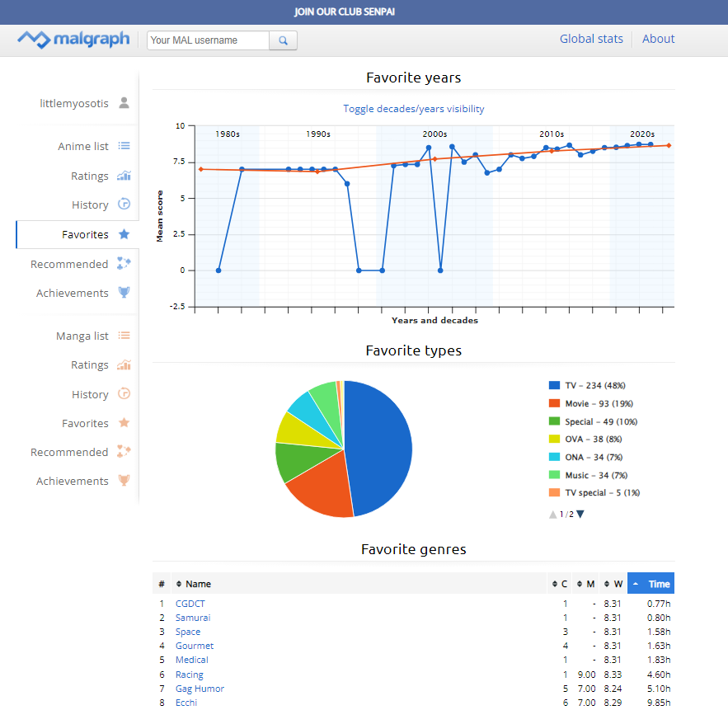Screen dimensions: 728x710
Task: Select anime Recommended in the sidebar
Action: tap(69, 264)
